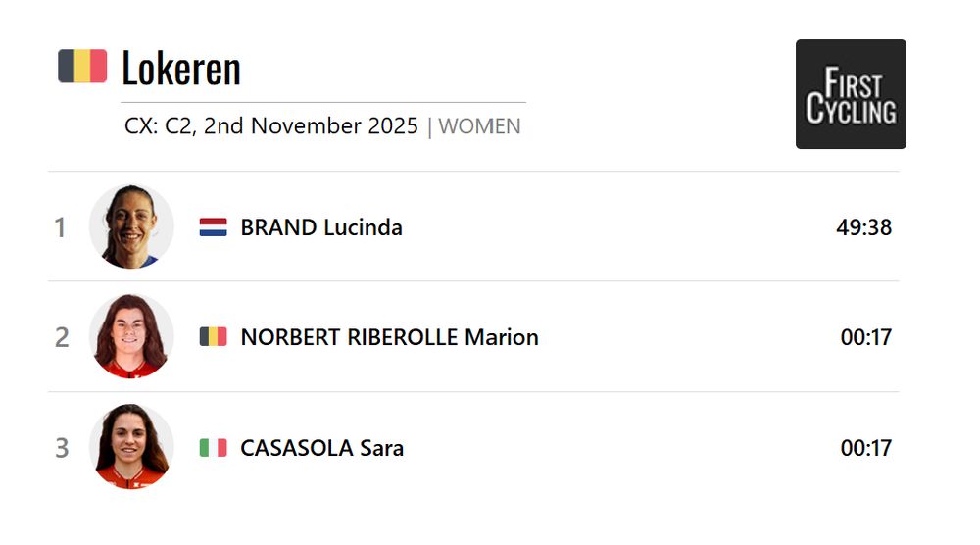
Task: Click the Italian flag next to Casasola
Action: [213, 448]
